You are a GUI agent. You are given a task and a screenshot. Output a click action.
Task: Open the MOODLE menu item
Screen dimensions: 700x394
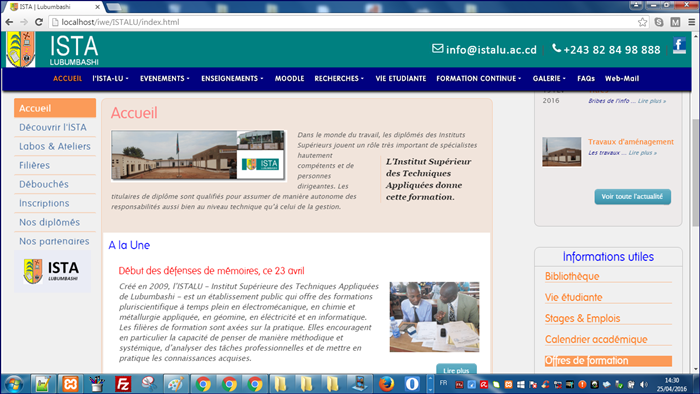pyautogui.click(x=289, y=79)
